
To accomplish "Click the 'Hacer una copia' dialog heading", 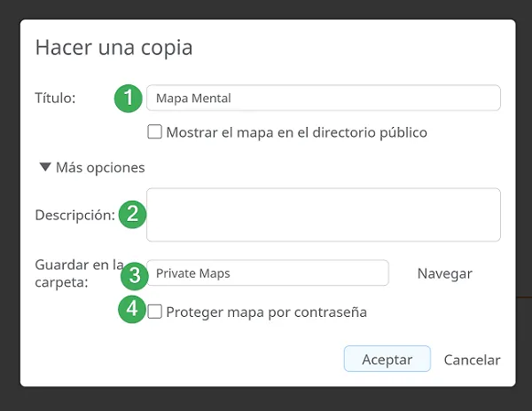I will click(114, 47).
